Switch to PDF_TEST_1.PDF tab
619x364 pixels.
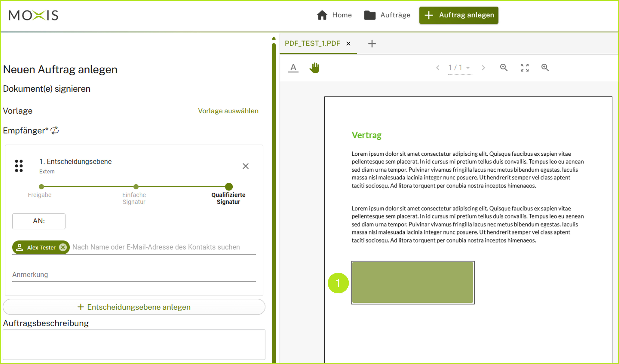click(312, 43)
